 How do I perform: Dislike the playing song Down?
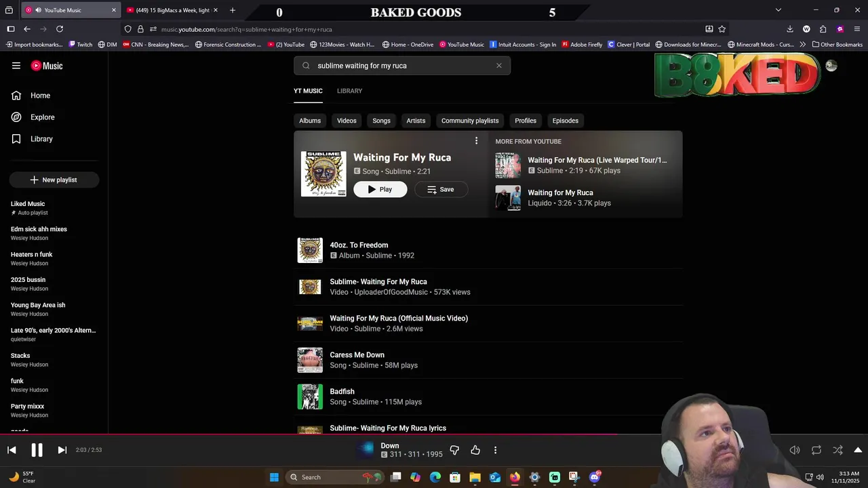(x=454, y=450)
